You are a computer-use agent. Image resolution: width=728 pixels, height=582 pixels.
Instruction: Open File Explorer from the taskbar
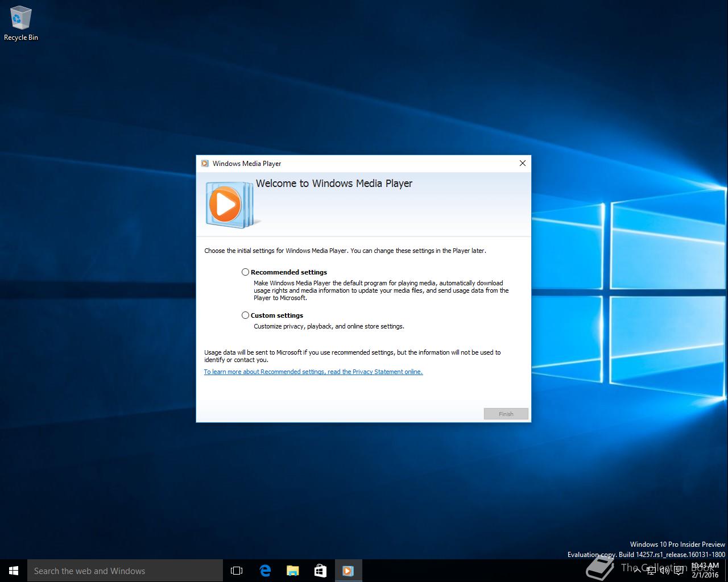pos(292,571)
